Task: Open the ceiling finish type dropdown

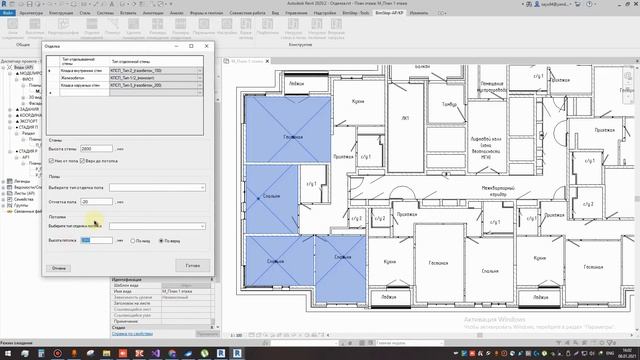Action: [x=202, y=226]
